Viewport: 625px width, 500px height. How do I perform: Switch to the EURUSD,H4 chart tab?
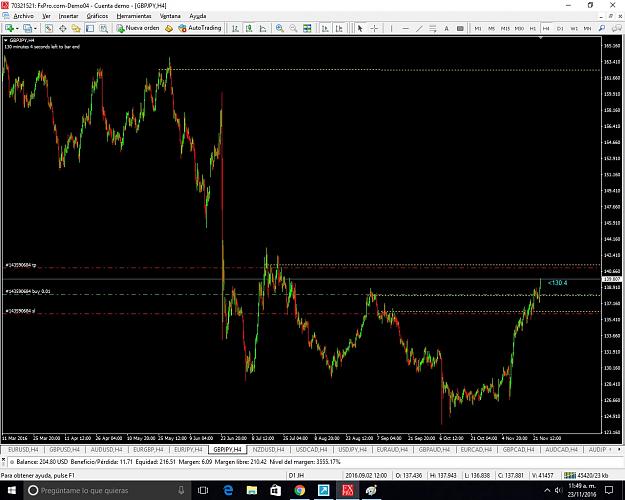tap(23, 449)
